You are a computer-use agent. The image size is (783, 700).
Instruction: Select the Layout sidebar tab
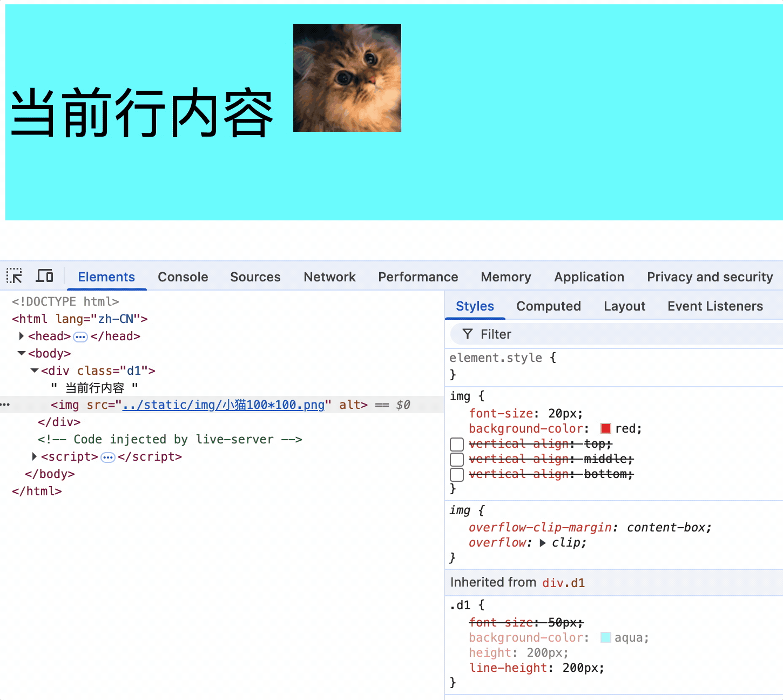tap(624, 306)
